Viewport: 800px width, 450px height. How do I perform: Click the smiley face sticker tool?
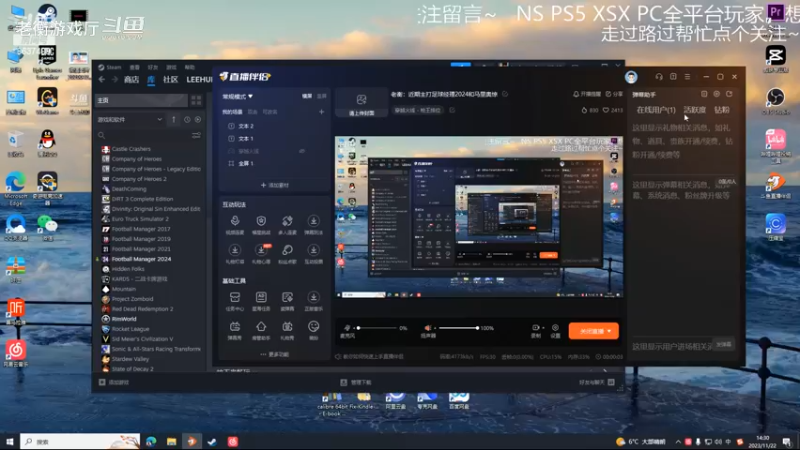[x=313, y=327]
